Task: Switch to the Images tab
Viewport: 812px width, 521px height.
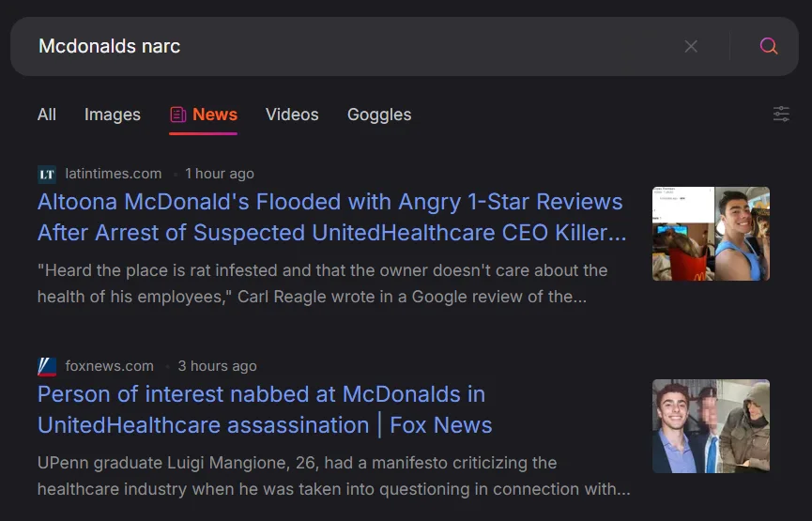Action: coord(113,115)
